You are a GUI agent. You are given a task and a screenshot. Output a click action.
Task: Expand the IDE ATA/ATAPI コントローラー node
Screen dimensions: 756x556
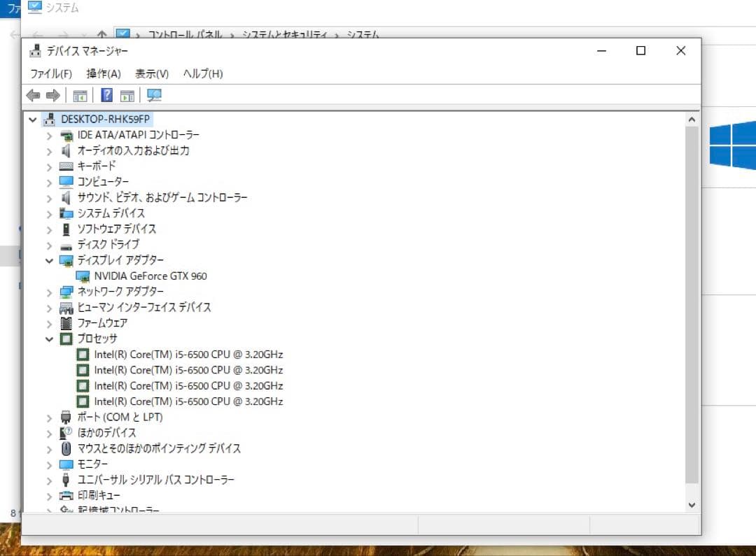tap(49, 136)
